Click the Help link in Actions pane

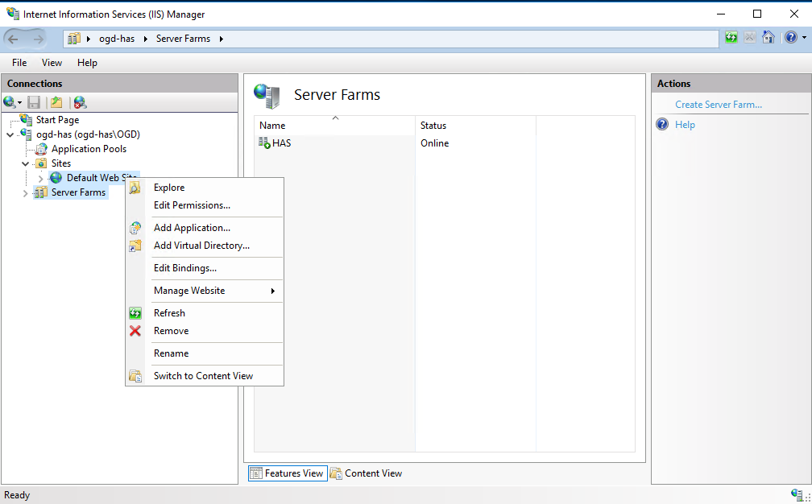pos(683,124)
